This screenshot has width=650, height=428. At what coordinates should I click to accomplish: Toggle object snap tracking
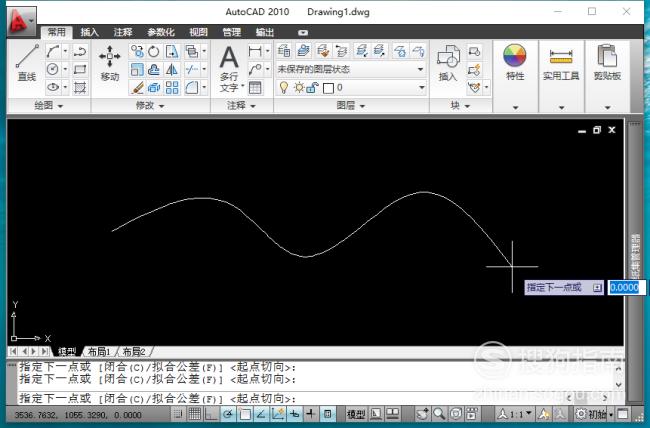point(261,413)
